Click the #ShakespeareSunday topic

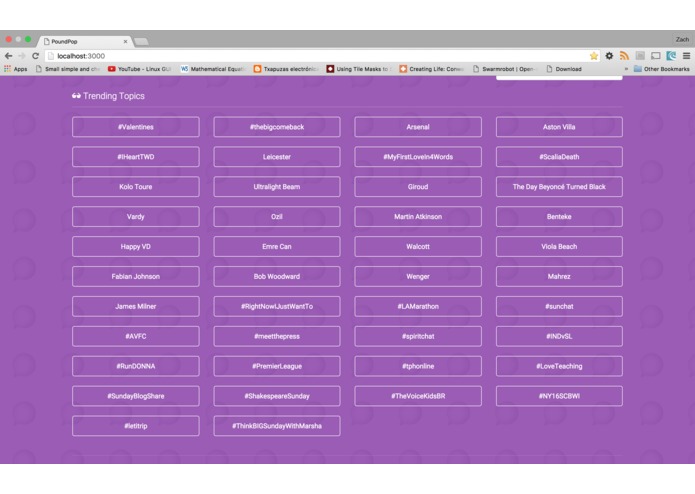click(x=277, y=396)
